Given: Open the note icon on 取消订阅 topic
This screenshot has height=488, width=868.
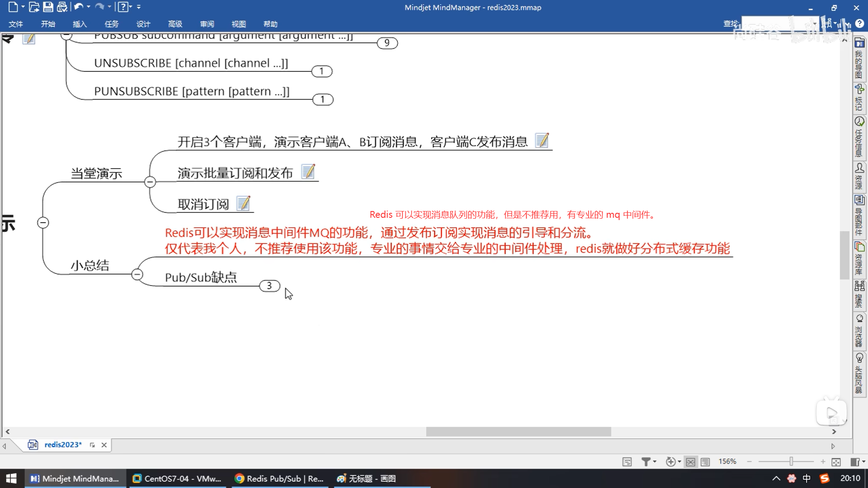Looking at the screenshot, I should [x=243, y=203].
